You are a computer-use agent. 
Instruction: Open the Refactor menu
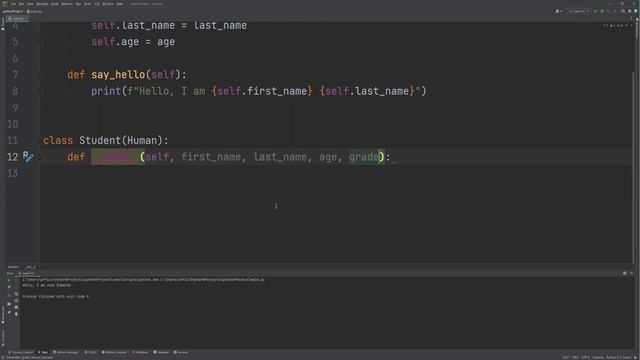67,4
